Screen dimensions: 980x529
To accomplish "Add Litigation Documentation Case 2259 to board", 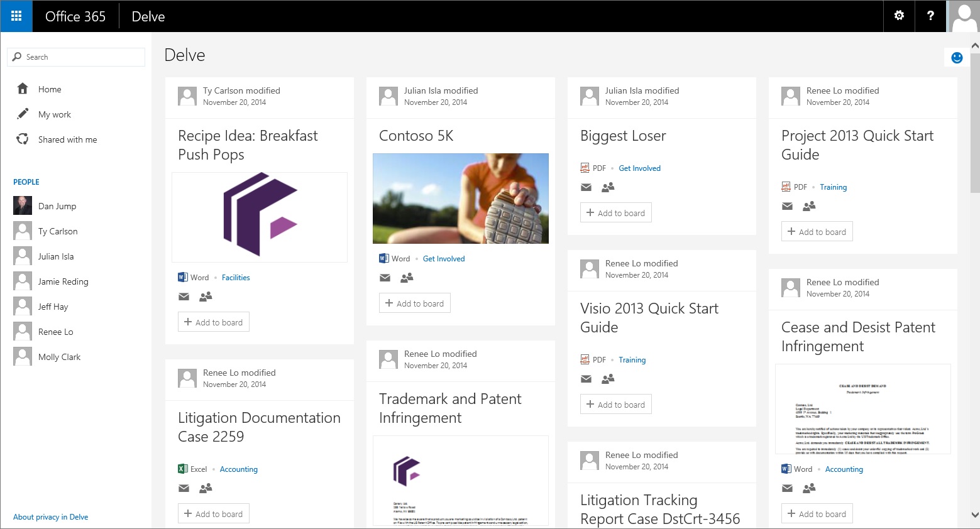I will pos(214,513).
